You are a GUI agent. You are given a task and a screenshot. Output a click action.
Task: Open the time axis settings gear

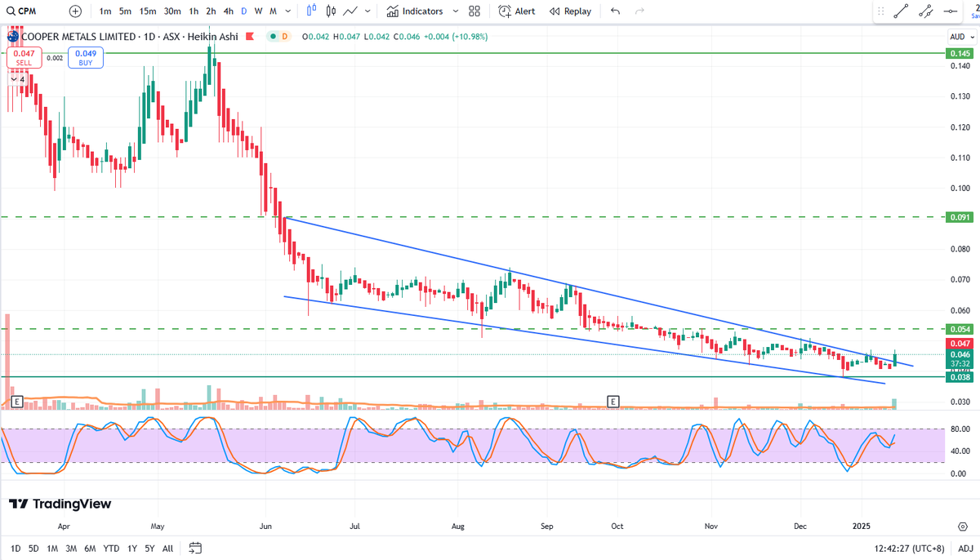coord(964,527)
